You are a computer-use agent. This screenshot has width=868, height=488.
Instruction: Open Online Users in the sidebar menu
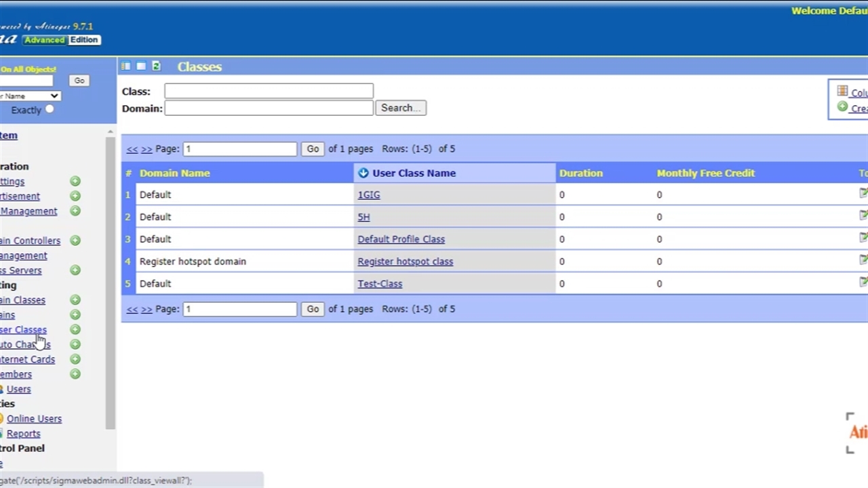pos(34,419)
